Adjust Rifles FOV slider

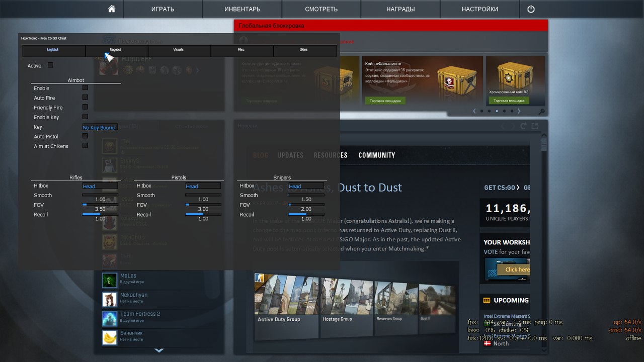(100, 205)
